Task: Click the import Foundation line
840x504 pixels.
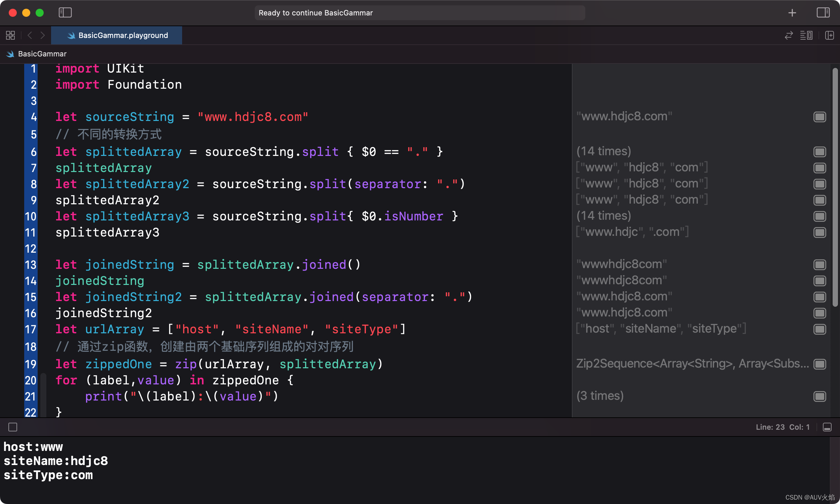Action: (x=119, y=85)
